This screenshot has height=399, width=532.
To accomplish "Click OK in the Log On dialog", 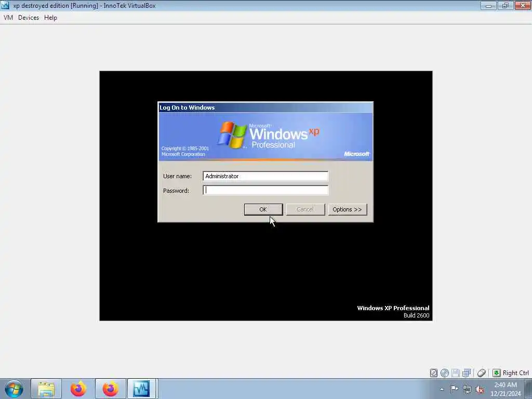I will click(263, 209).
